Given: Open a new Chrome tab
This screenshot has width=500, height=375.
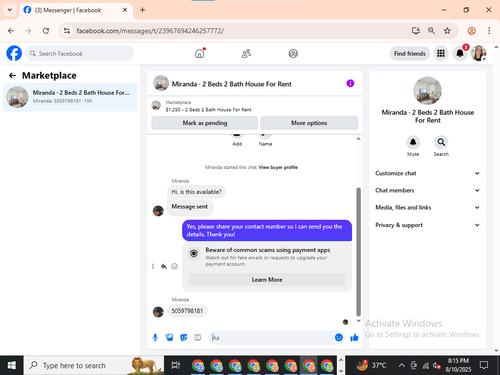Looking at the screenshot, I should coord(142,10).
